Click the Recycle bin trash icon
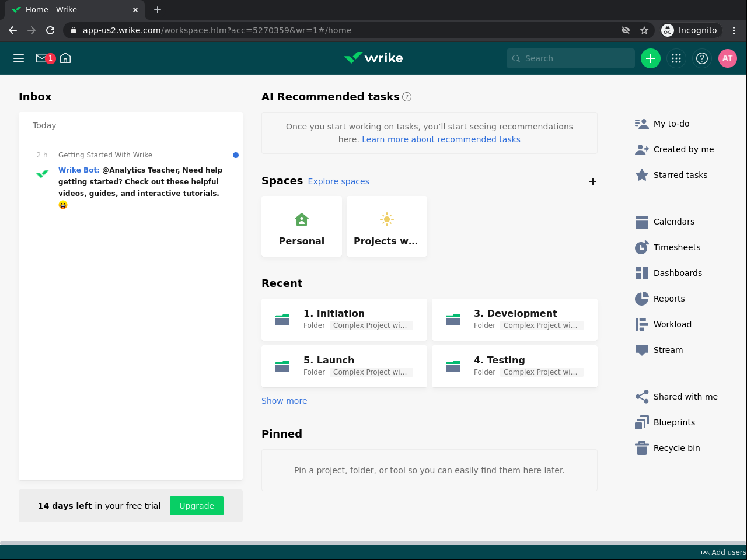This screenshot has height=560, width=747. pyautogui.click(x=642, y=448)
